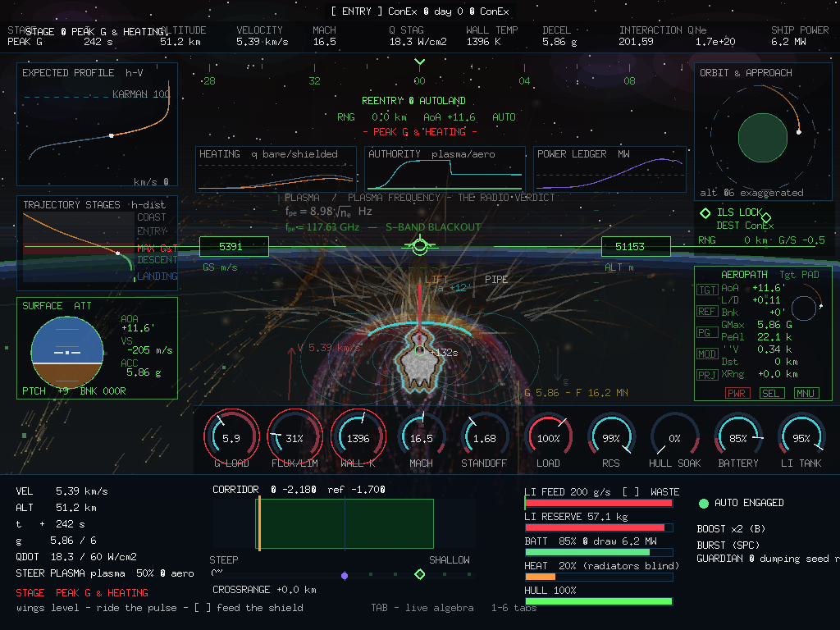
Task: Select the REF mode in Aeropath
Action: coord(707,311)
